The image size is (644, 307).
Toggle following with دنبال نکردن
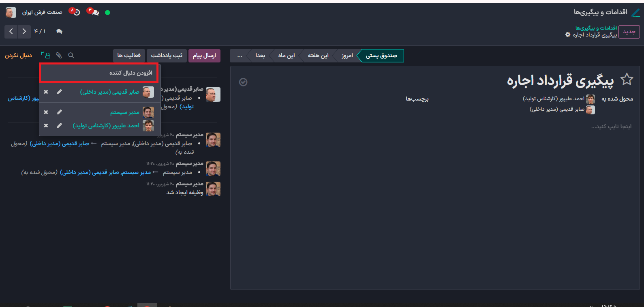18,55
